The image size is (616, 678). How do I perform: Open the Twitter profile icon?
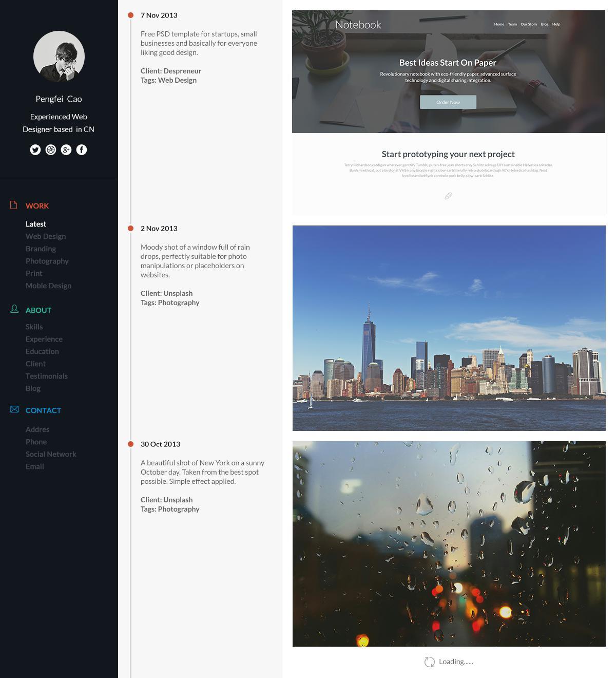[35, 149]
